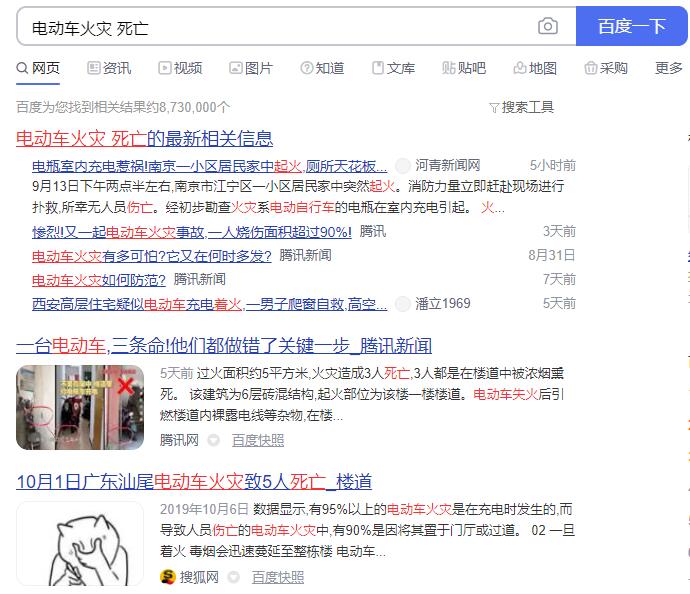Open the 一台电动车,三条命 Tencent news result
Viewport: 690px width, 594px height.
point(224,345)
